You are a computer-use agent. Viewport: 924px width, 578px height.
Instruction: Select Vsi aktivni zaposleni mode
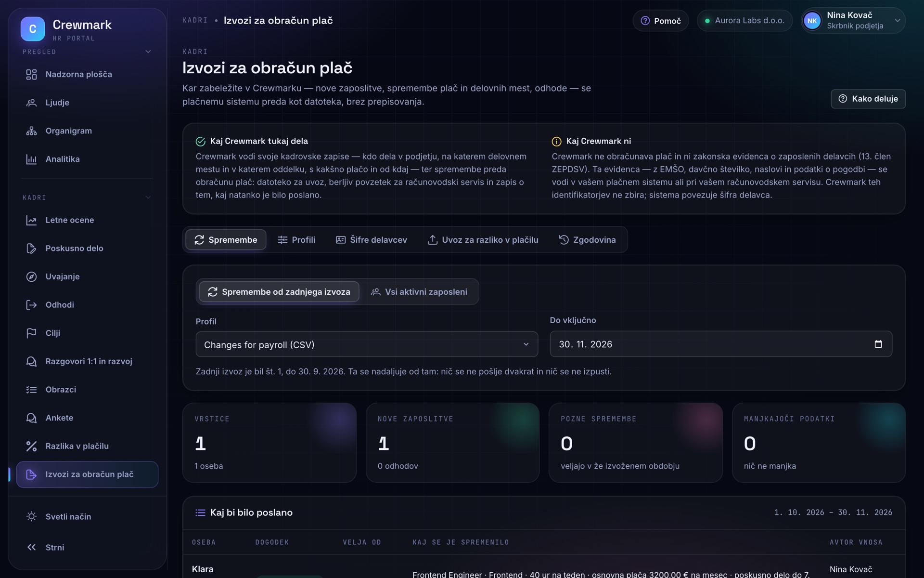pyautogui.click(x=419, y=292)
